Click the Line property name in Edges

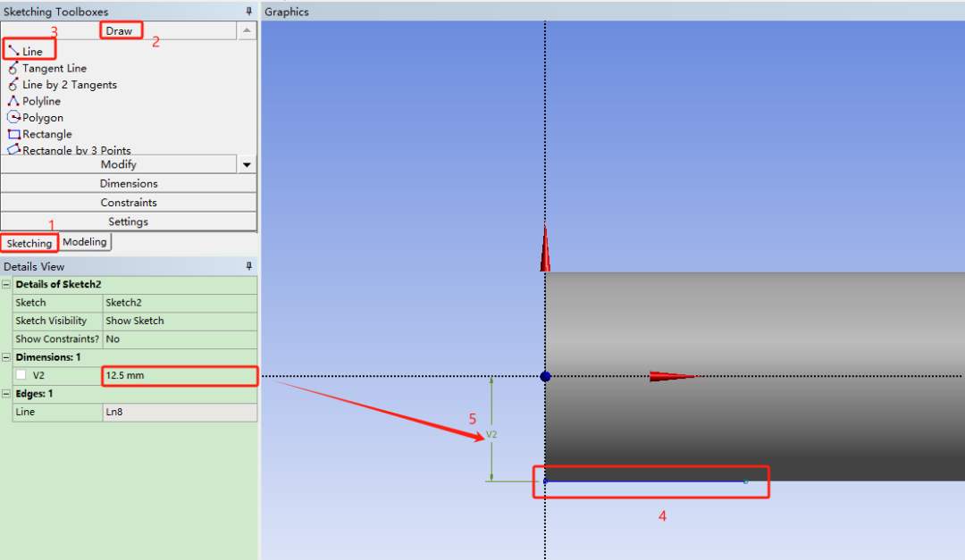pyautogui.click(x=25, y=412)
